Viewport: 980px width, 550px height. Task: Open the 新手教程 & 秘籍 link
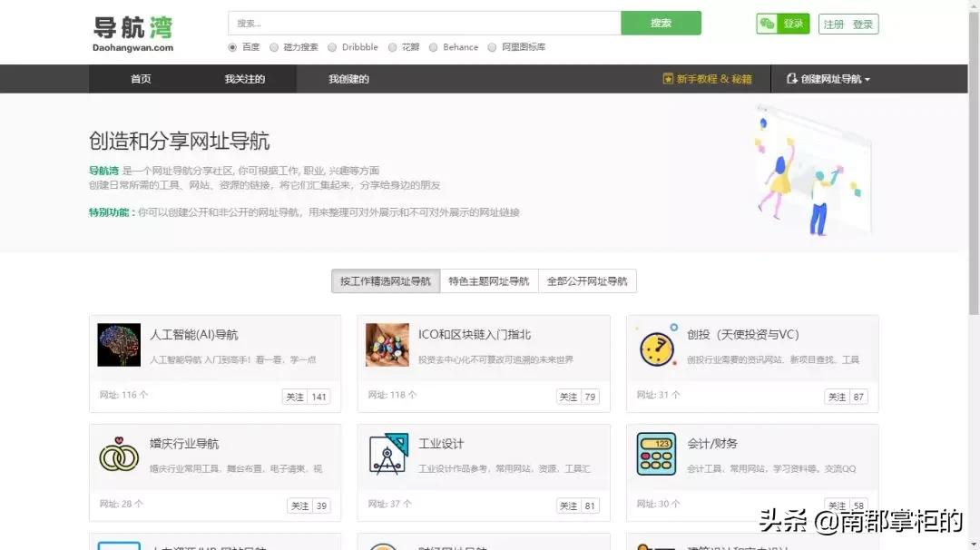707,79
